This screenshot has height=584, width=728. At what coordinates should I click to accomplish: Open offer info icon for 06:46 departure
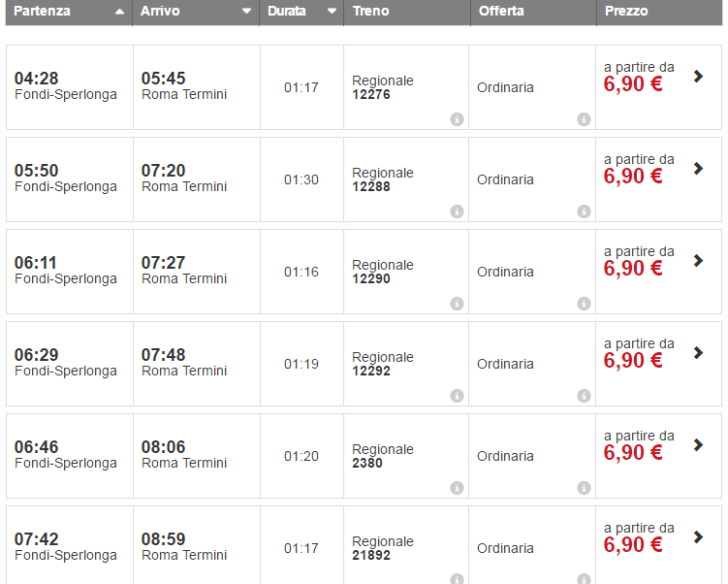pos(584,488)
